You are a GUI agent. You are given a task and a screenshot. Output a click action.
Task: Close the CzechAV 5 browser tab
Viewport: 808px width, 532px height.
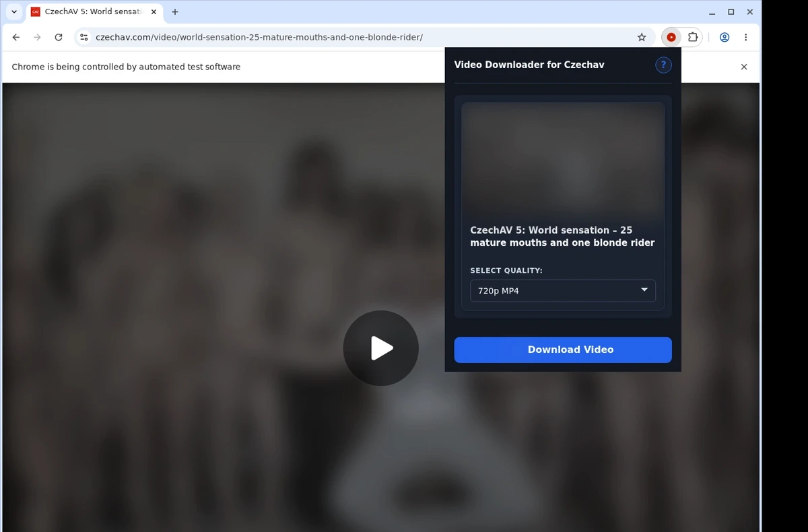[x=154, y=12]
